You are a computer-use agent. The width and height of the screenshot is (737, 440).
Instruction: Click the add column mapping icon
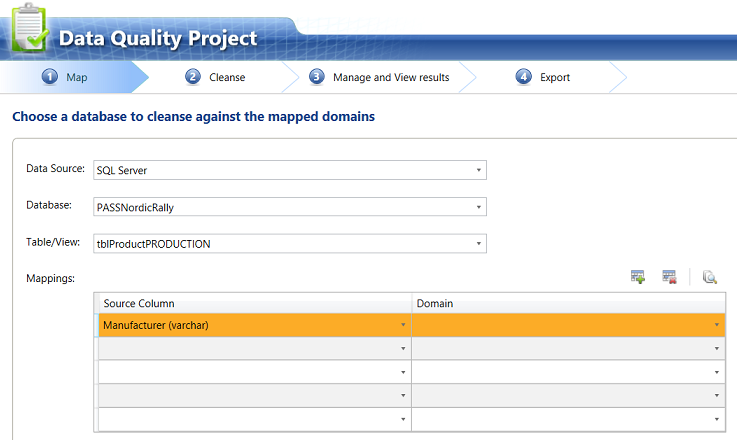[x=638, y=277]
